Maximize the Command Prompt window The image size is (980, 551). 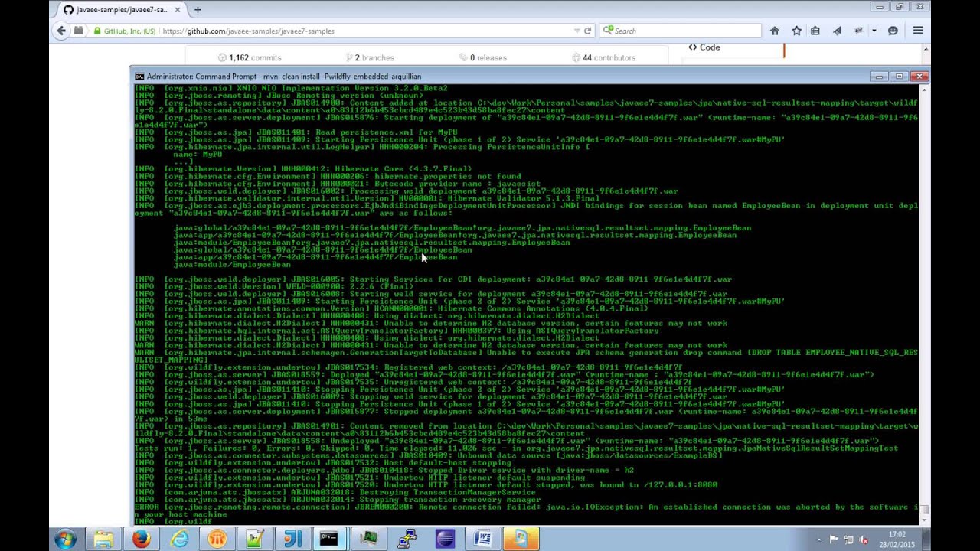coord(900,76)
